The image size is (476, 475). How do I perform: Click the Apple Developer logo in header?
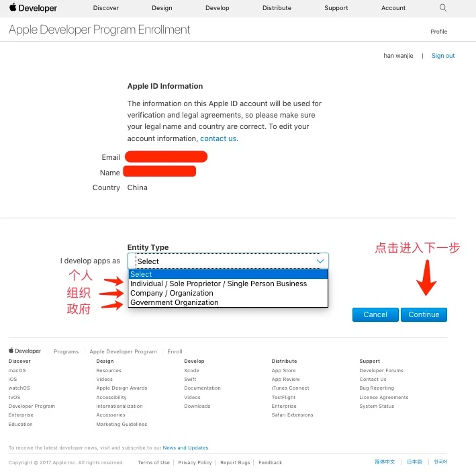tap(33, 8)
